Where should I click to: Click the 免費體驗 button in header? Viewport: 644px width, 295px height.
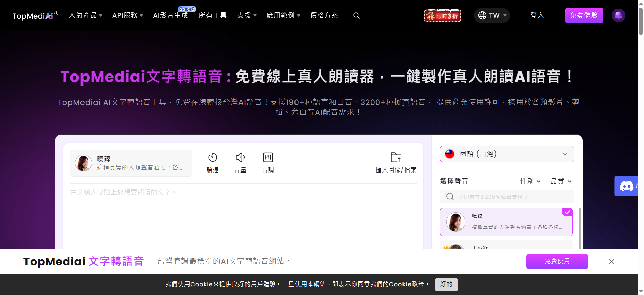[584, 16]
